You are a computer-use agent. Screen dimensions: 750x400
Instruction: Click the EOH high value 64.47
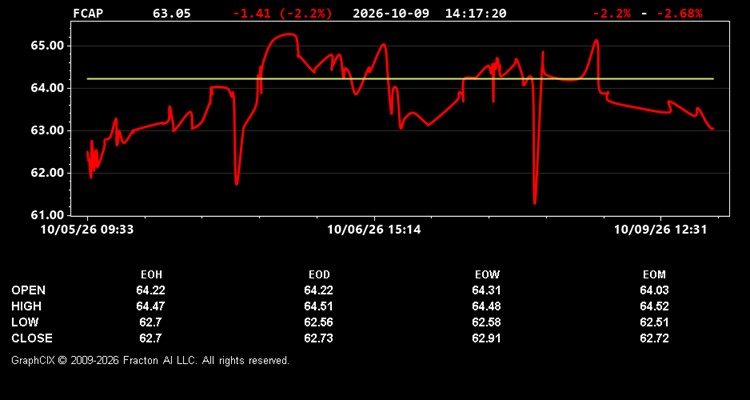pos(151,306)
